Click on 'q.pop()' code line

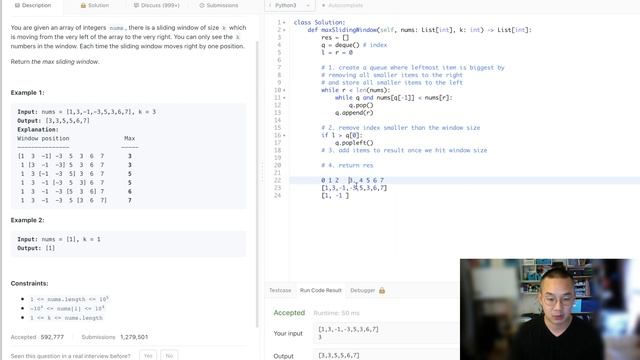coord(361,105)
